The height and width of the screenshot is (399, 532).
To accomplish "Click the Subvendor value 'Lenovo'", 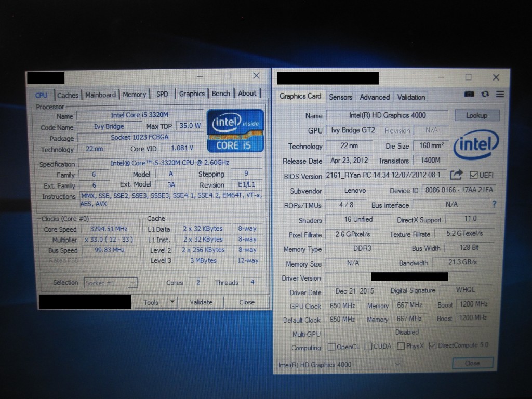I will coord(355,190).
